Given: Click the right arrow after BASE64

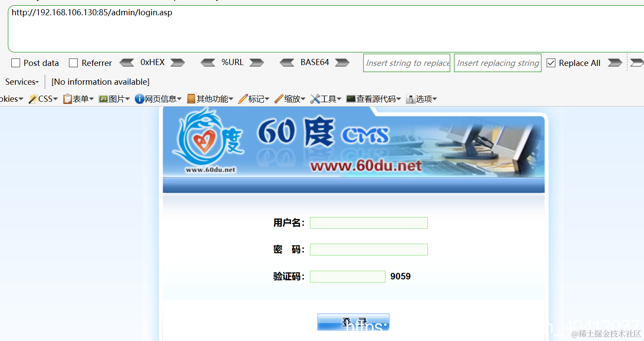Looking at the screenshot, I should (342, 62).
